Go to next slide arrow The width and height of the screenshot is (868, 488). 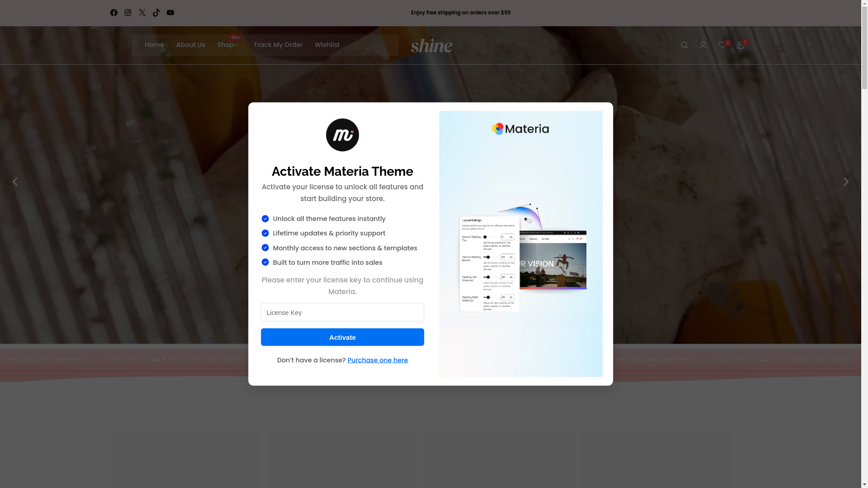point(846,182)
